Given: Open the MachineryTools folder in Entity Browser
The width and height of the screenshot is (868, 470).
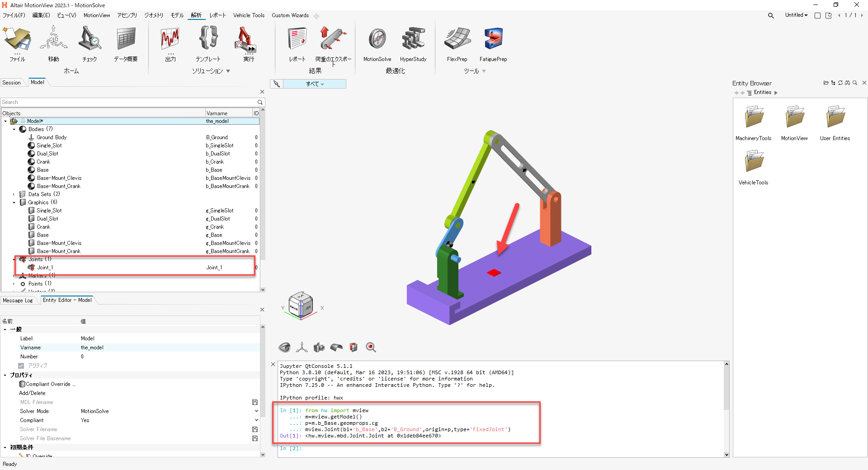Looking at the screenshot, I should pos(754,117).
